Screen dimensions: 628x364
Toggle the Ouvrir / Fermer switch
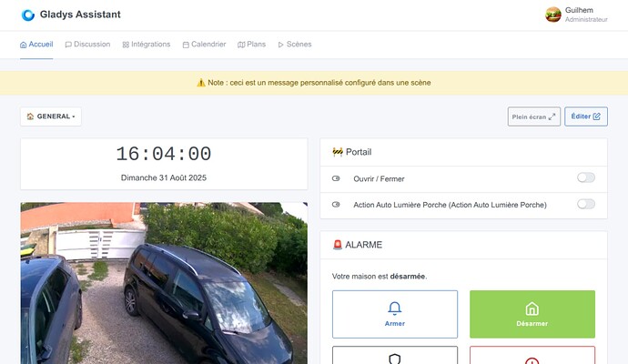tap(586, 177)
